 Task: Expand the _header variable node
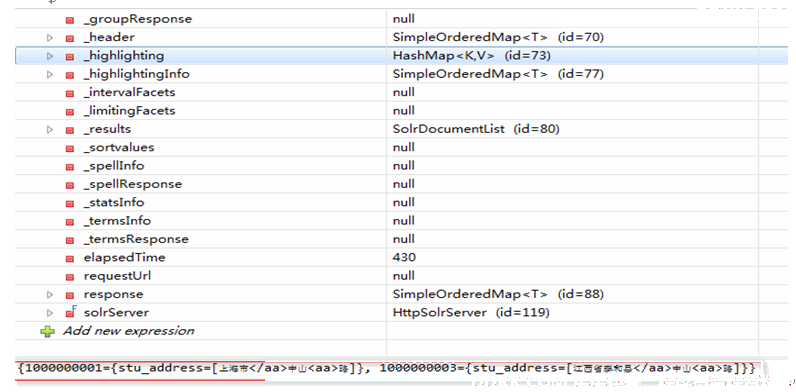(50, 38)
